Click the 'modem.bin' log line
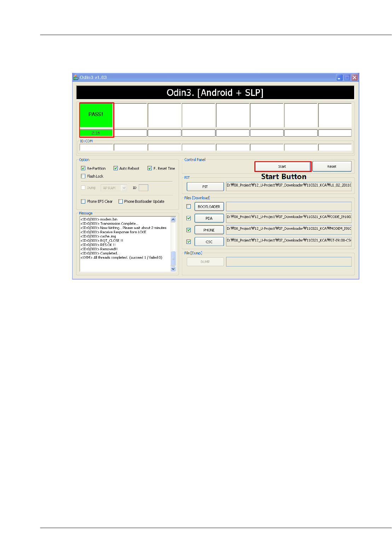The height and width of the screenshot is (550, 392). (99, 219)
